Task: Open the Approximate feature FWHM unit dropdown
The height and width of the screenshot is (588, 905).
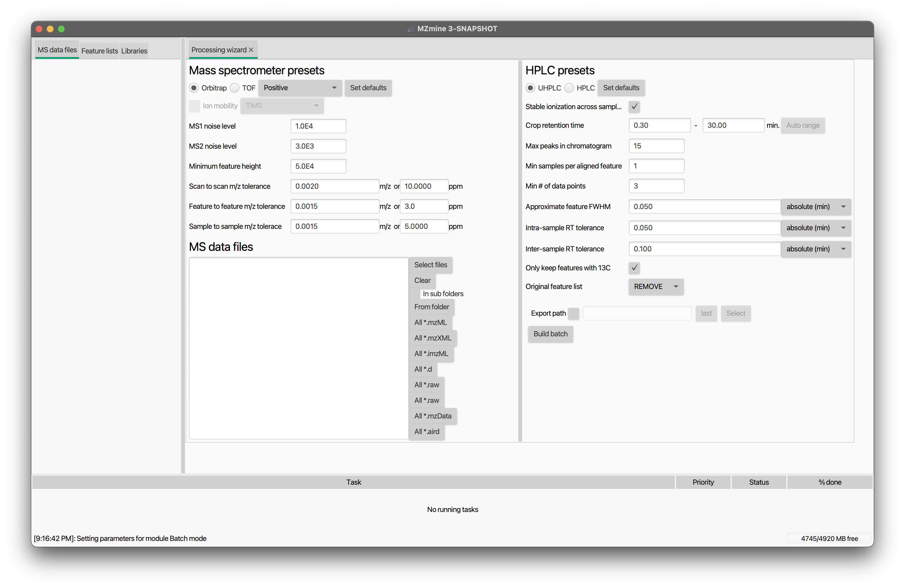Action: pyautogui.click(x=816, y=207)
